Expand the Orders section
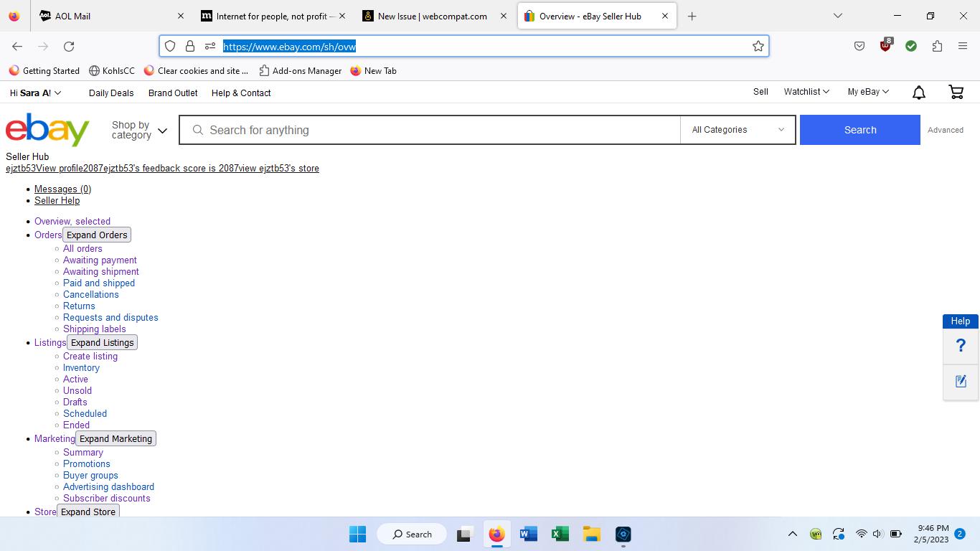980x551 pixels. point(97,235)
